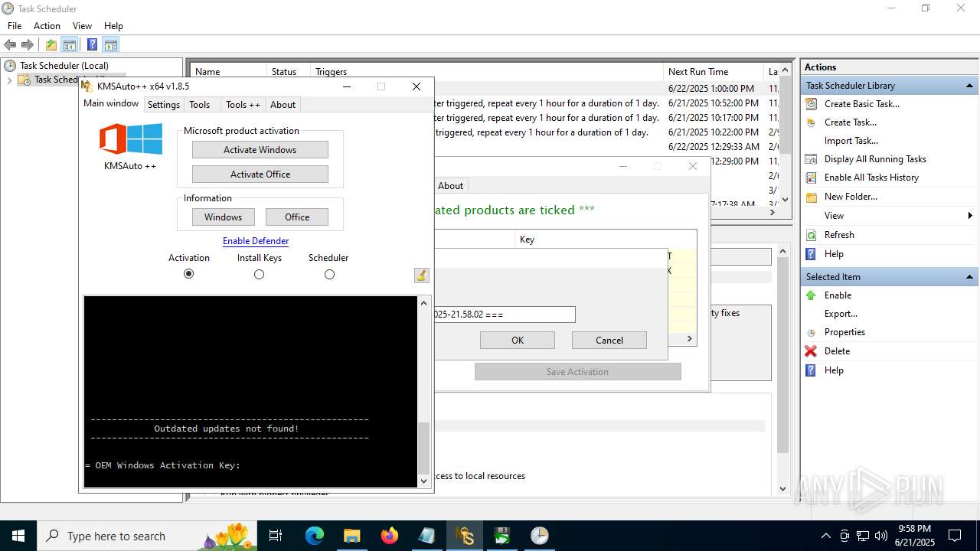
Task: Switch to the Main window tab
Action: pyautogui.click(x=111, y=103)
